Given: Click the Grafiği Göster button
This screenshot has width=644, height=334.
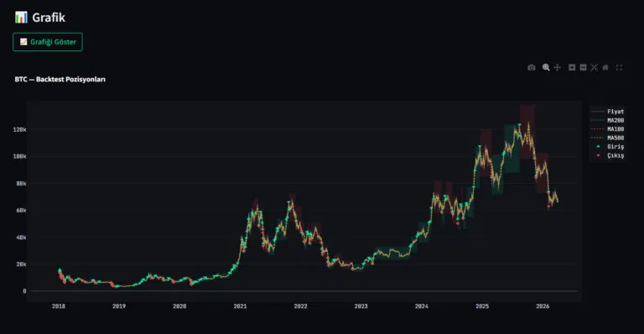Looking at the screenshot, I should click(48, 42).
